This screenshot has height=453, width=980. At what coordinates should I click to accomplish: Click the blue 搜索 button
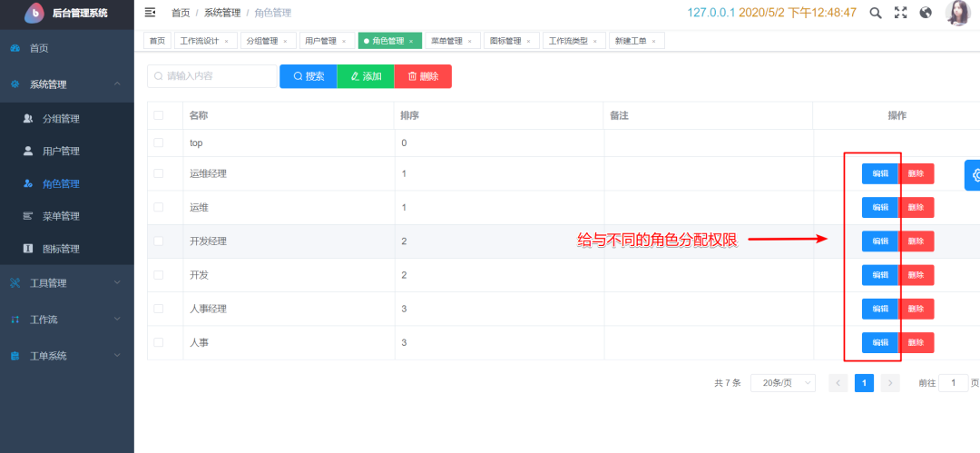[x=309, y=76]
